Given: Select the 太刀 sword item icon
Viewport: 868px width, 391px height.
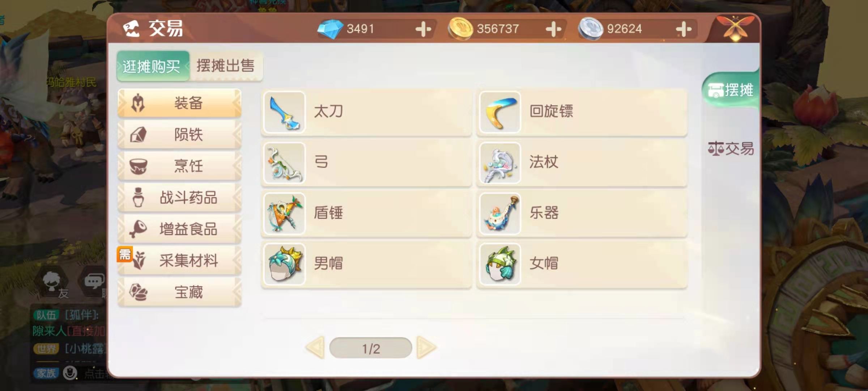Looking at the screenshot, I should pos(284,112).
